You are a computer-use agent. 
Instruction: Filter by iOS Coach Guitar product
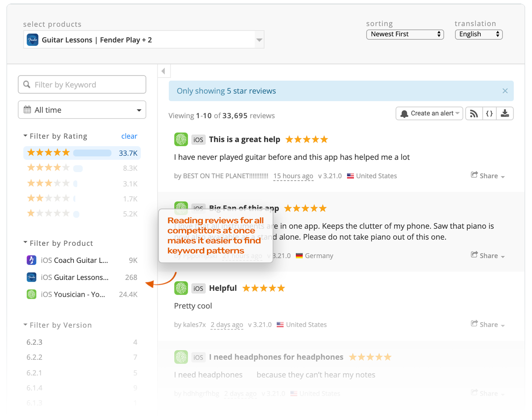pos(82,260)
